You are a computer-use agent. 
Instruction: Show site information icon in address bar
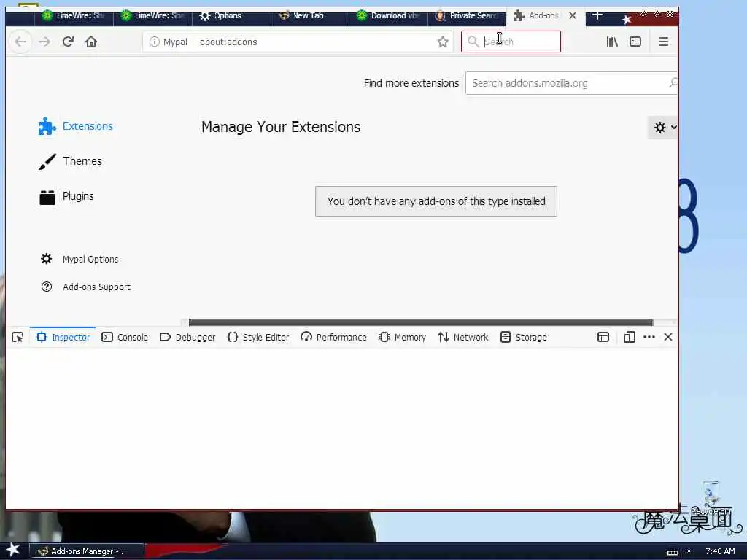155,42
